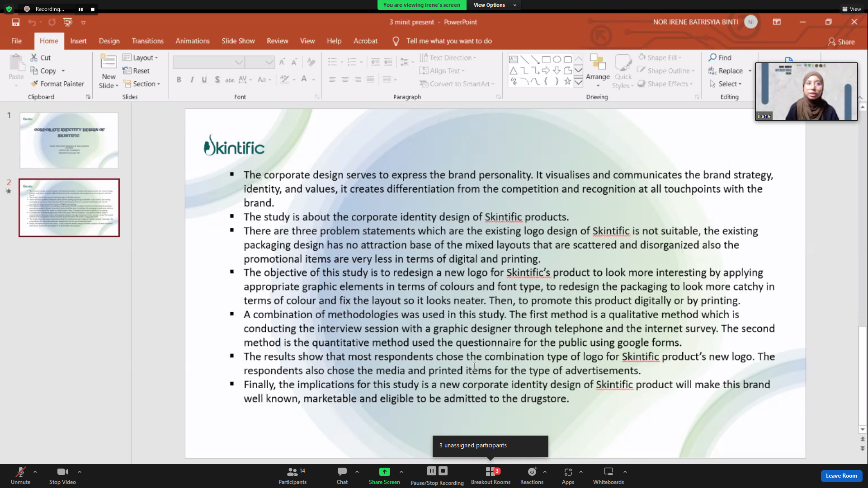The image size is (868, 488).
Task: Expand video options arrow beside Stop Video
Action: pyautogui.click(x=80, y=472)
